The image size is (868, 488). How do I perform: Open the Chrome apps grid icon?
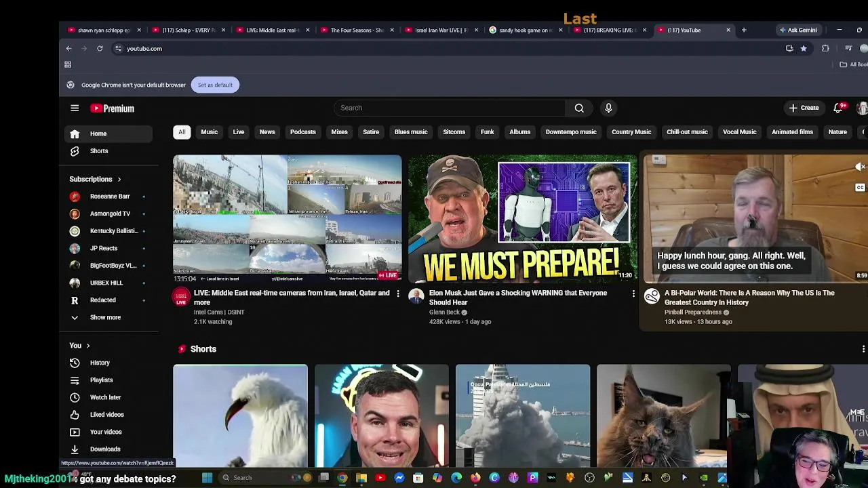[68, 64]
